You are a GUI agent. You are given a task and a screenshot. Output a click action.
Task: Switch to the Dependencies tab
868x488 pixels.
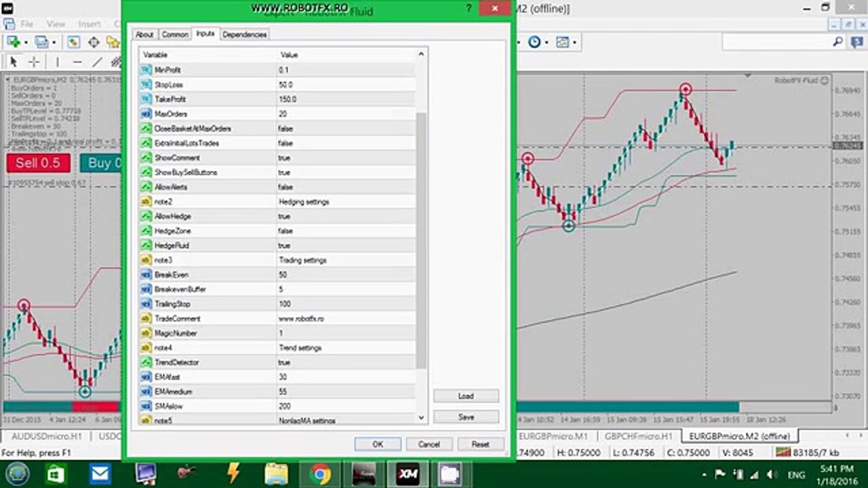pyautogui.click(x=244, y=35)
